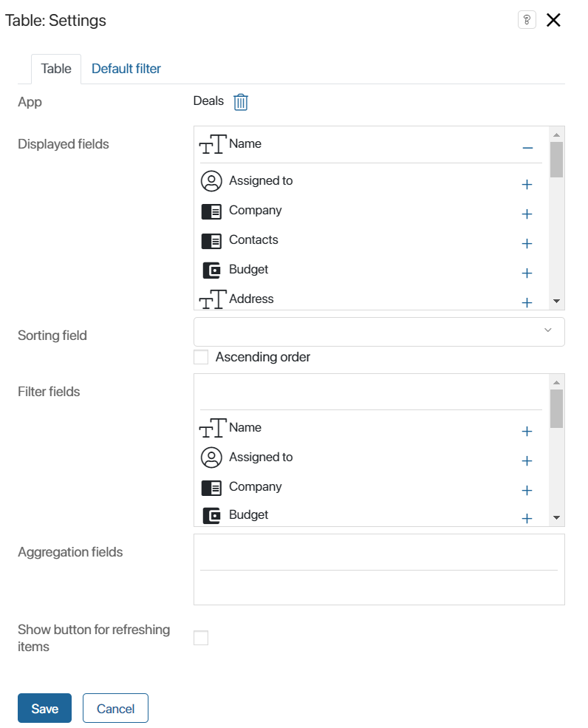Click the user icon beside Assigned to in Filter fields
This screenshot has width=588, height=728.
[x=211, y=457]
